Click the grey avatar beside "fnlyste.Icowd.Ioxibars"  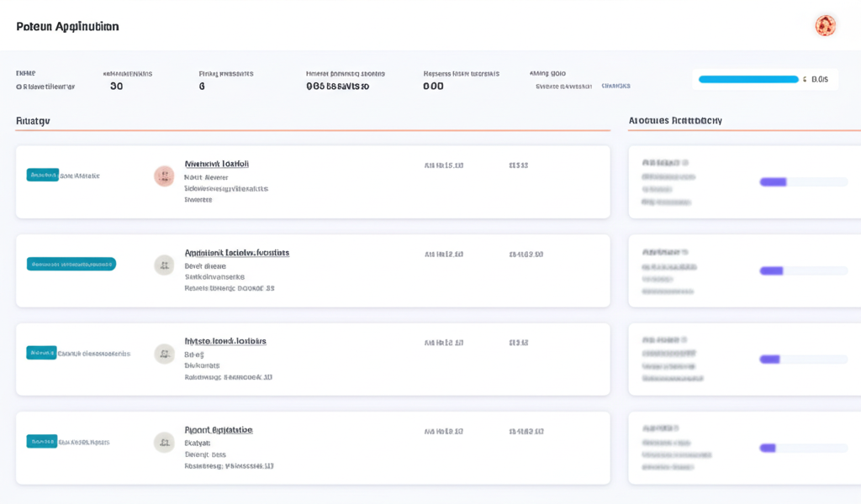pos(164,354)
